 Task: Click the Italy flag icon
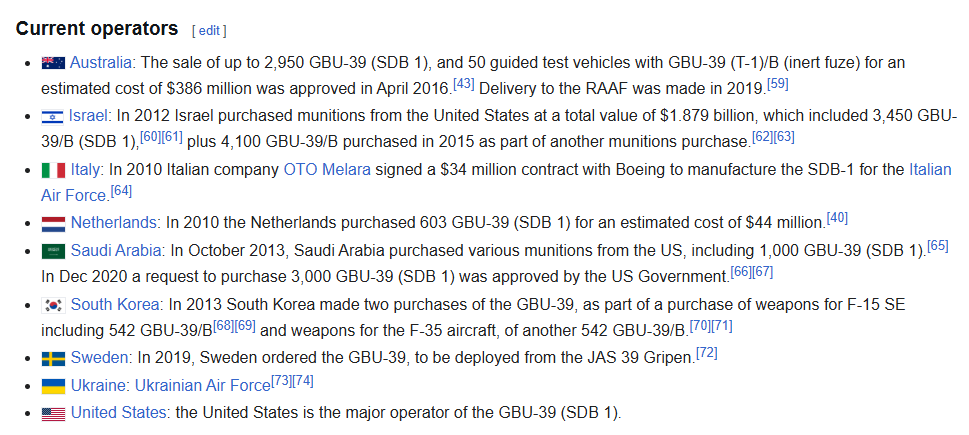pos(53,170)
